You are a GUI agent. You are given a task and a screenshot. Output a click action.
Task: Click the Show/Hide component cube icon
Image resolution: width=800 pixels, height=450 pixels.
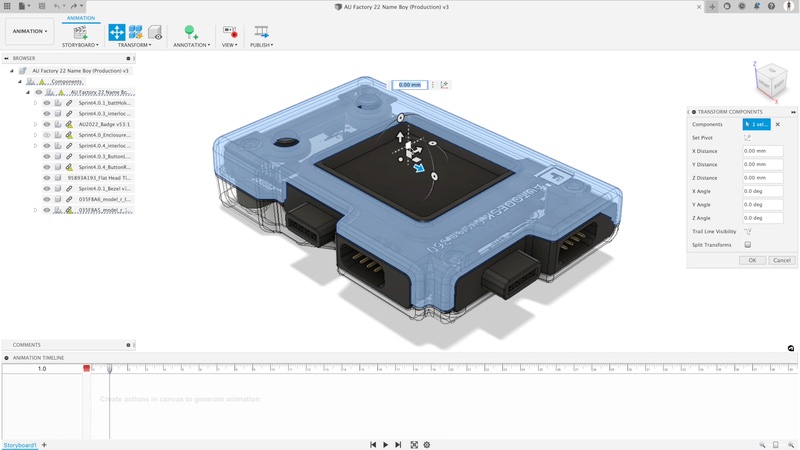tap(155, 32)
